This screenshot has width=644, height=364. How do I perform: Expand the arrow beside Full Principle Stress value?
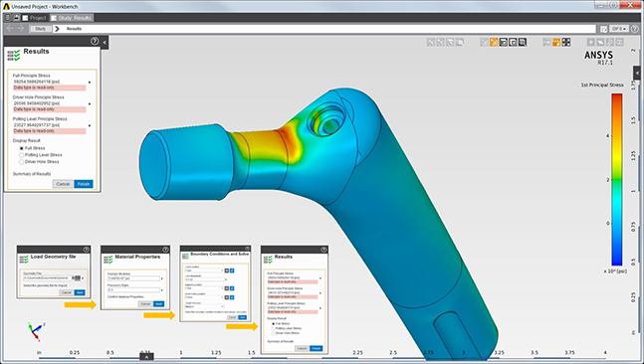pos(90,83)
